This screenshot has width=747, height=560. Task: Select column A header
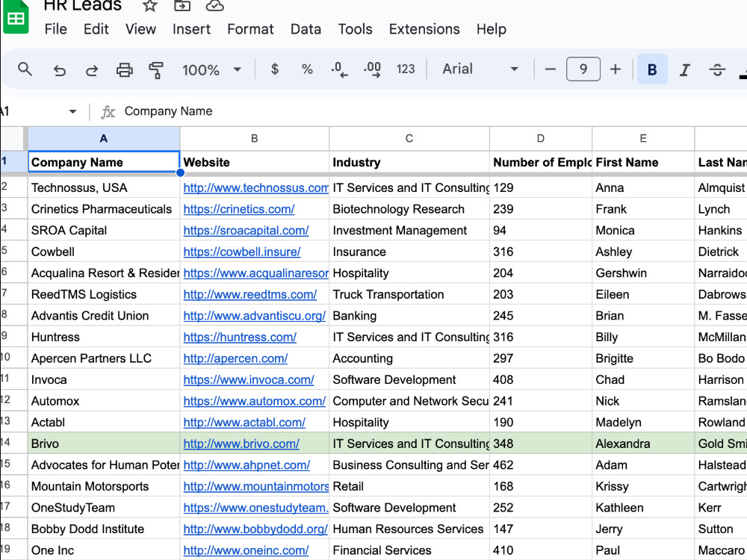pyautogui.click(x=104, y=139)
